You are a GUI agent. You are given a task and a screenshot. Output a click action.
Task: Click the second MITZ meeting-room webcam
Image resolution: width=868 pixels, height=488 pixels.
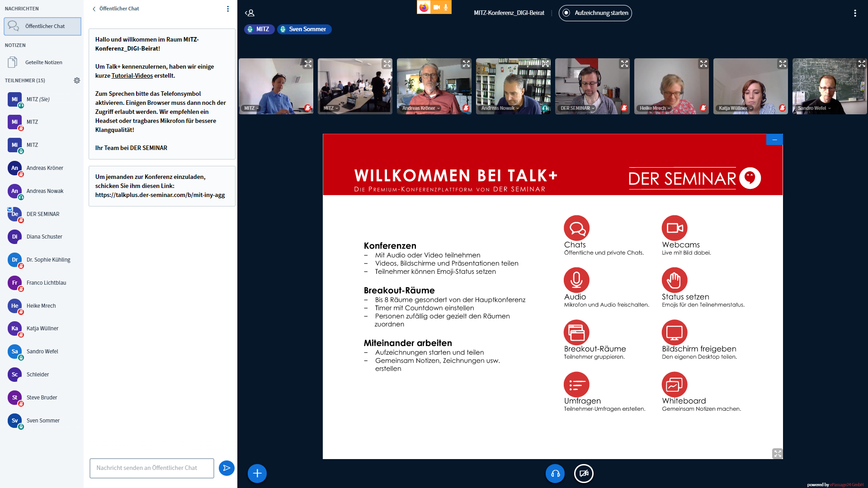355,86
